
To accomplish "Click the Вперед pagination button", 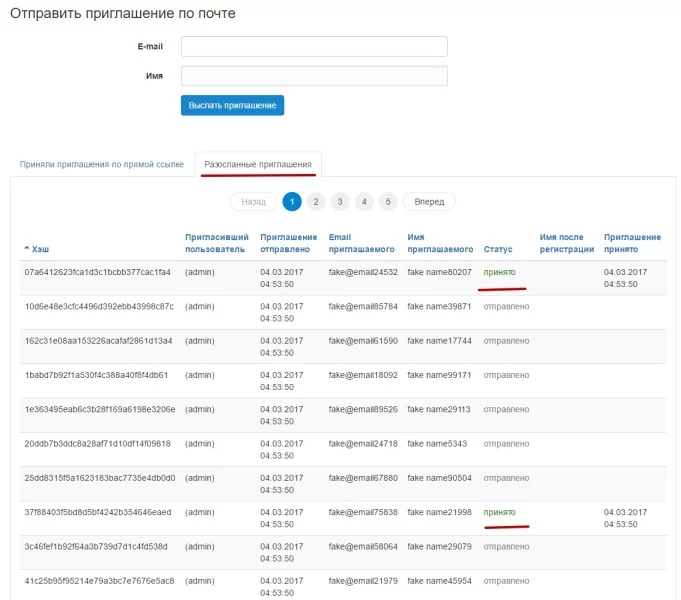I will (429, 202).
